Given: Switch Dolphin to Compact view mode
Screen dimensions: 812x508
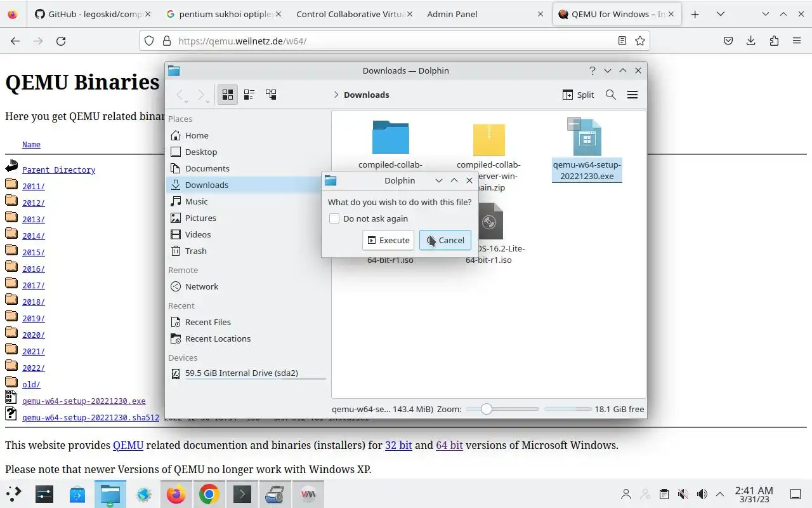Looking at the screenshot, I should (x=249, y=95).
